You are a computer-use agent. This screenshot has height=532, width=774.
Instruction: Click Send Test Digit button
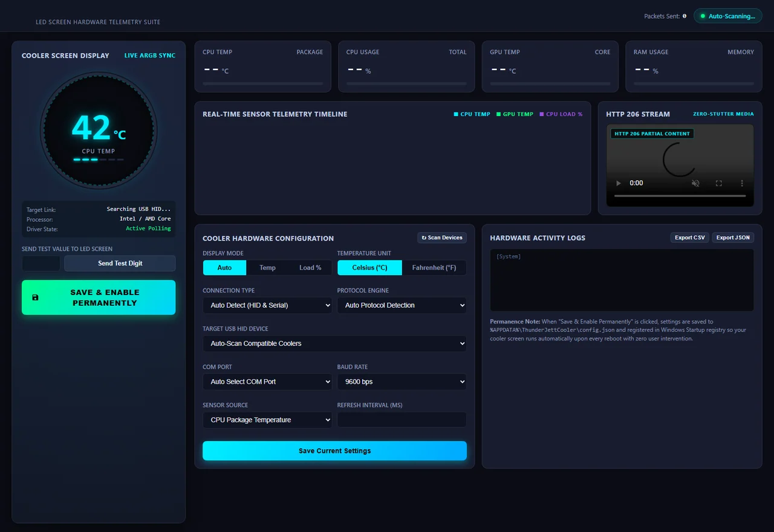120,264
